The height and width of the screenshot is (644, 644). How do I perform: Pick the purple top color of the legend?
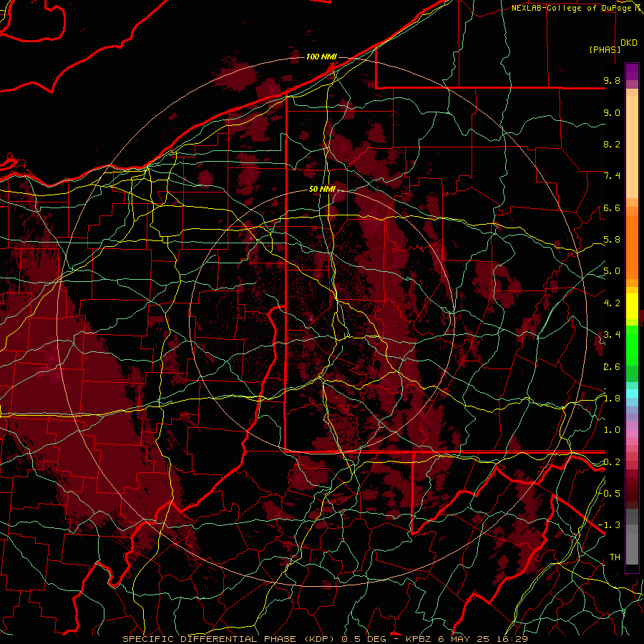(x=632, y=72)
